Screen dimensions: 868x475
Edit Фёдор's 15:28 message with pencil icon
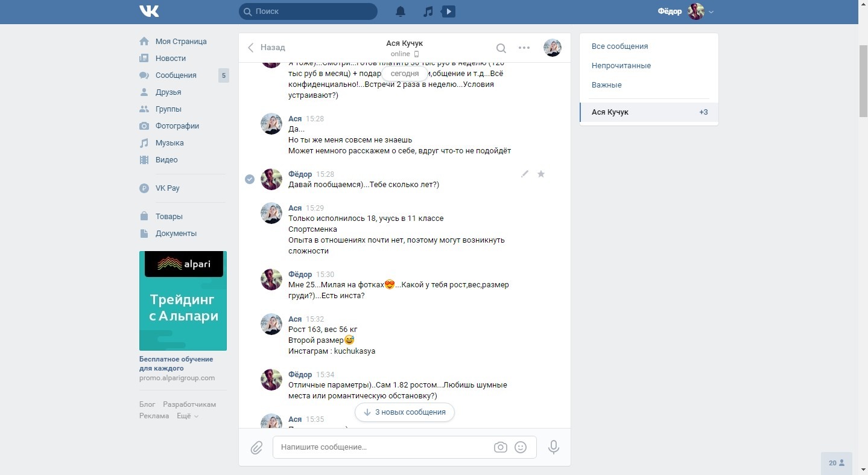[x=525, y=174]
